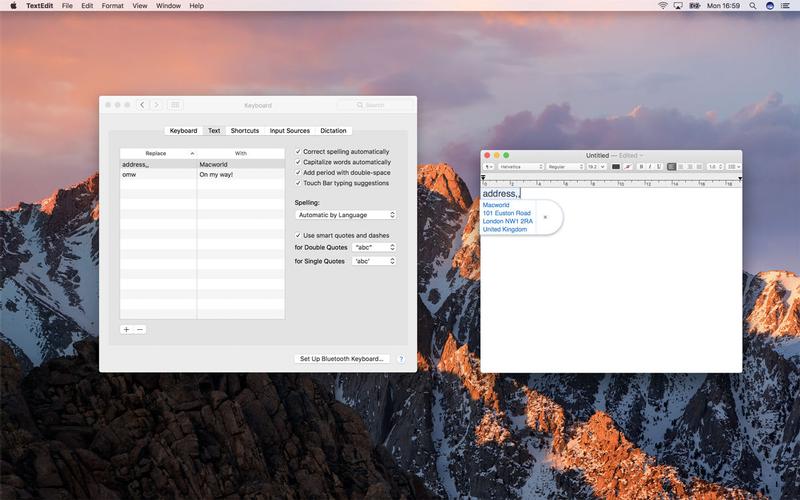800x500 pixels.
Task: Click the Show All grid icon
Action: 175,105
